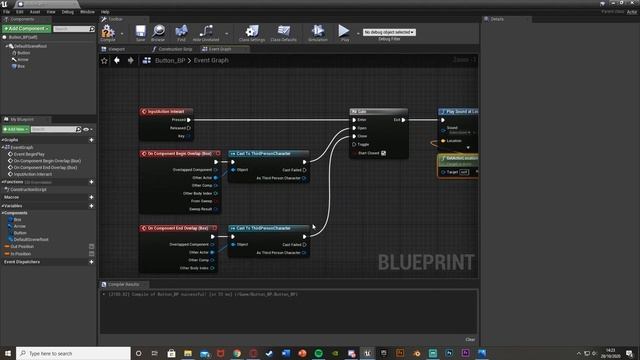Collapse the EventGraph tree node
The height and width of the screenshot is (360, 640).
click(3, 147)
